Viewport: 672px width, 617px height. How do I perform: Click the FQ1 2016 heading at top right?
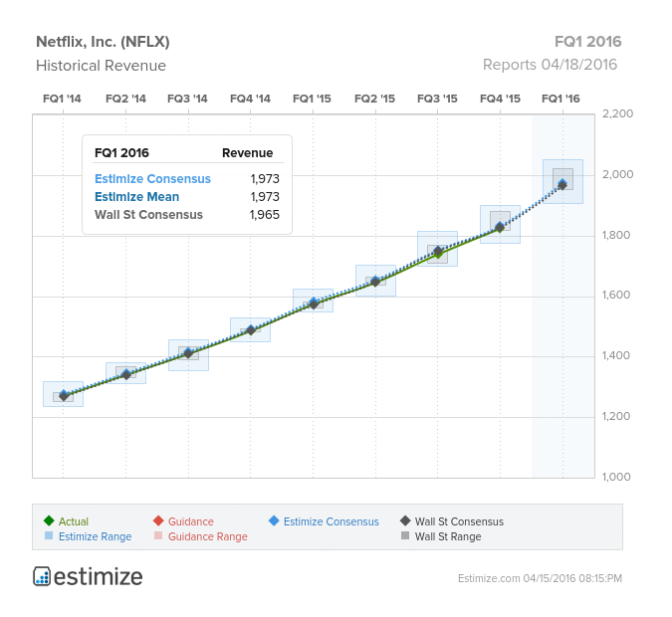pyautogui.click(x=588, y=42)
